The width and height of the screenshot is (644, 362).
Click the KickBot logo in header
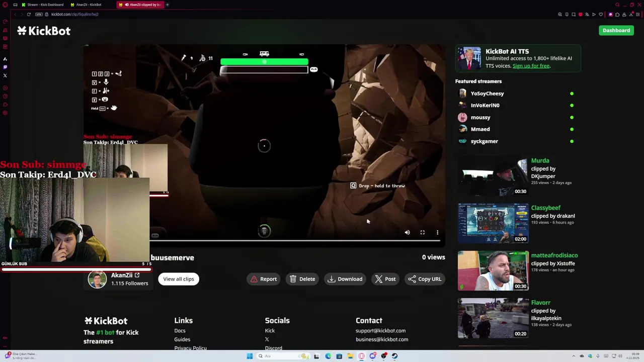pyautogui.click(x=44, y=31)
